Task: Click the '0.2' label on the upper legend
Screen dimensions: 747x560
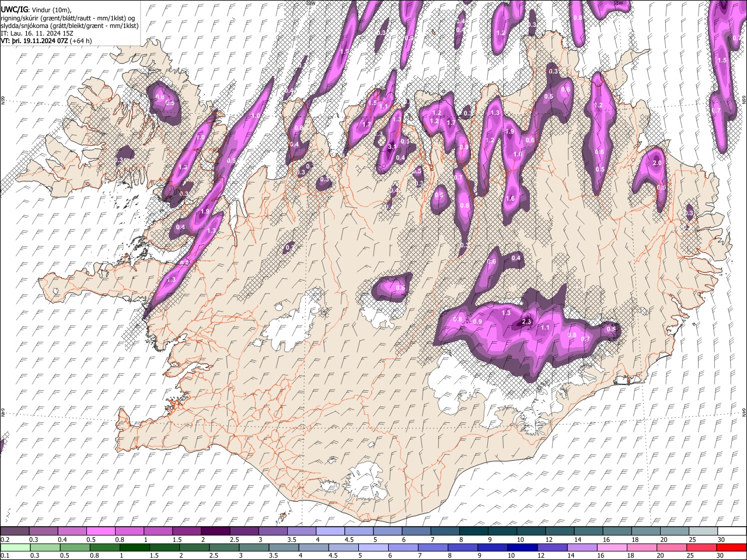Action: (4, 540)
